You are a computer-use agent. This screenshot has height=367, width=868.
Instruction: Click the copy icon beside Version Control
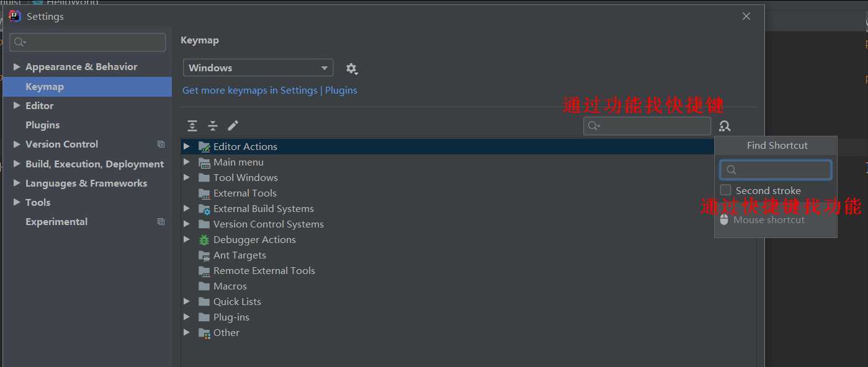[x=161, y=144]
